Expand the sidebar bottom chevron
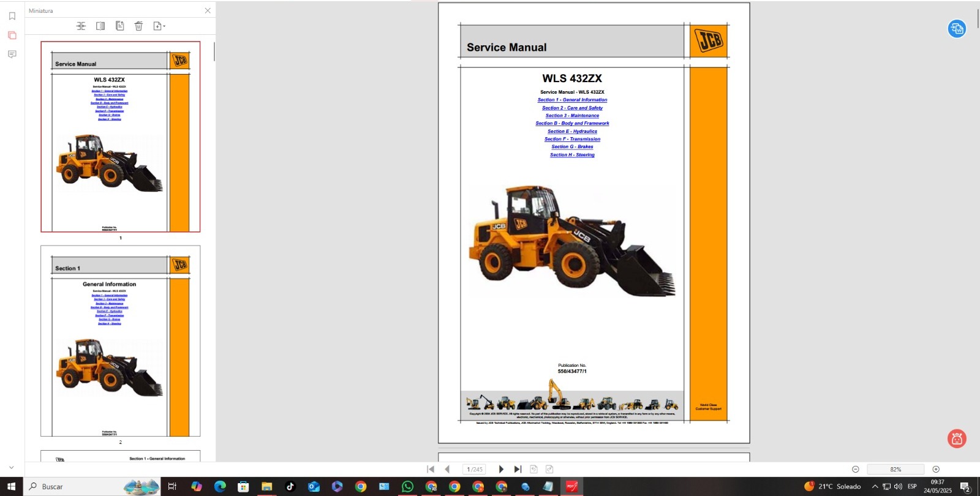 coord(12,467)
